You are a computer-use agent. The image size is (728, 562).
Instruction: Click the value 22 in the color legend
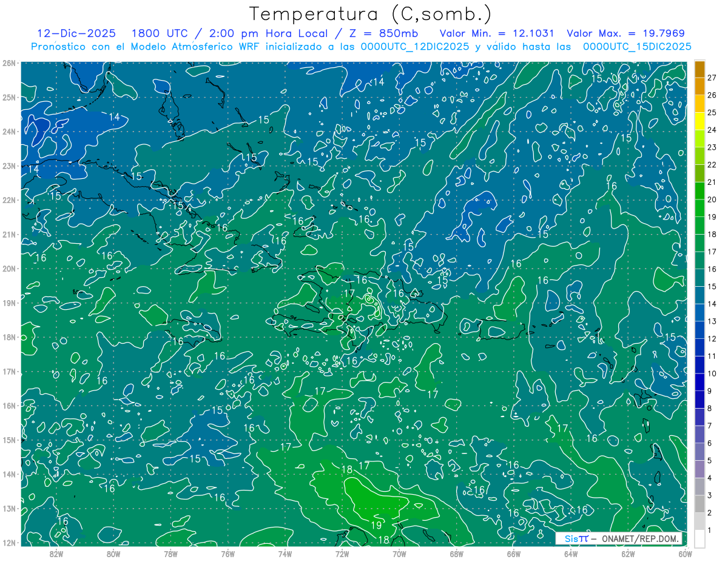[x=712, y=164]
